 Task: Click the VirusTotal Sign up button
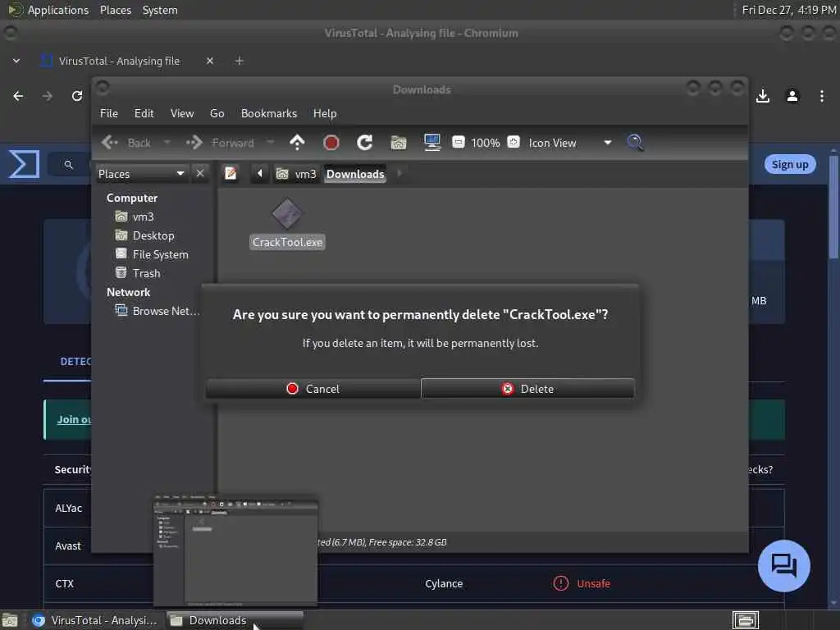click(x=790, y=164)
